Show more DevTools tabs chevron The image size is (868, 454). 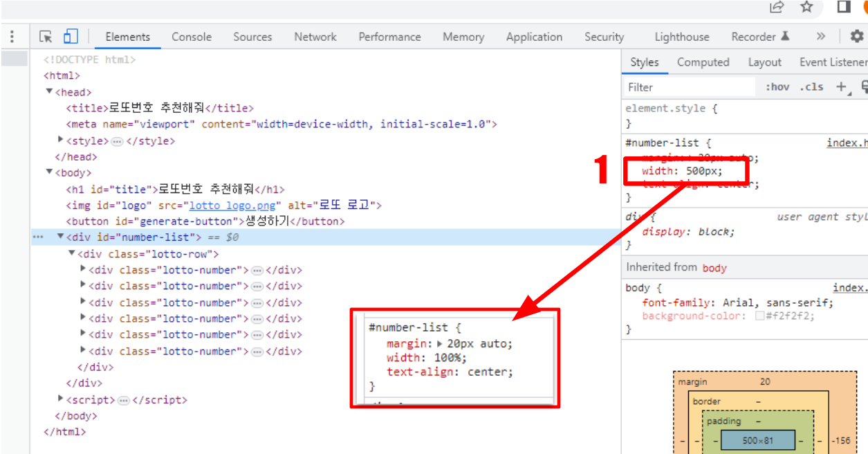coord(821,37)
